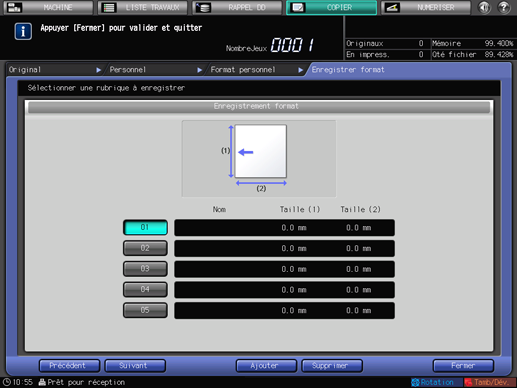
Task: Click the paper size diagram preview
Action: (259, 158)
